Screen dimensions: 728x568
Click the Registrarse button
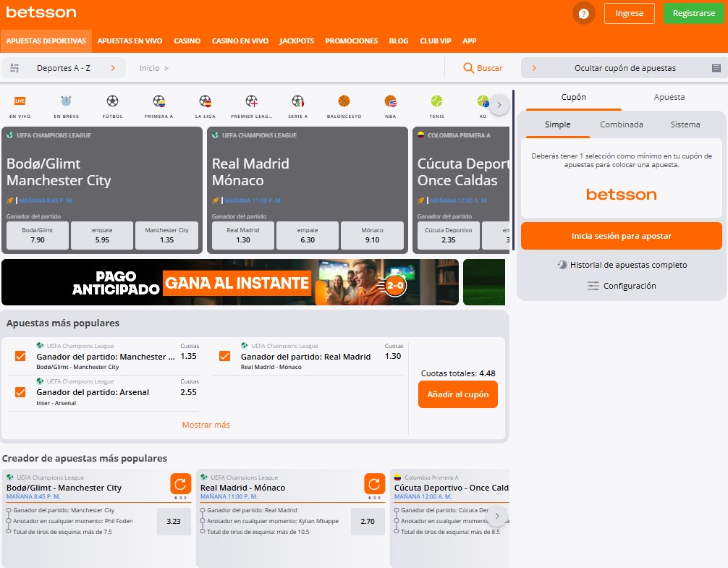694,13
